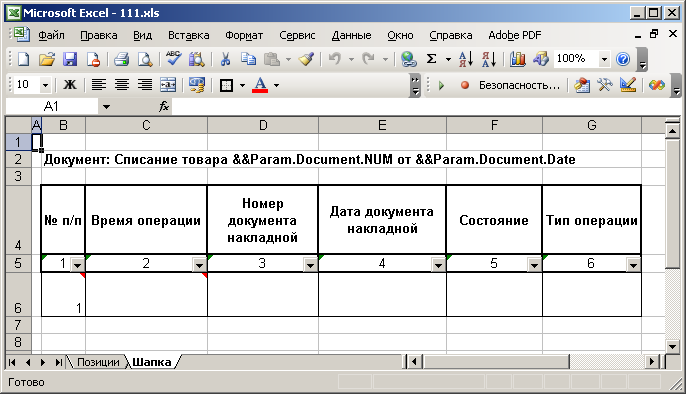Click the horizontal scrollbar right arrow
686x394 pixels.
point(652,362)
